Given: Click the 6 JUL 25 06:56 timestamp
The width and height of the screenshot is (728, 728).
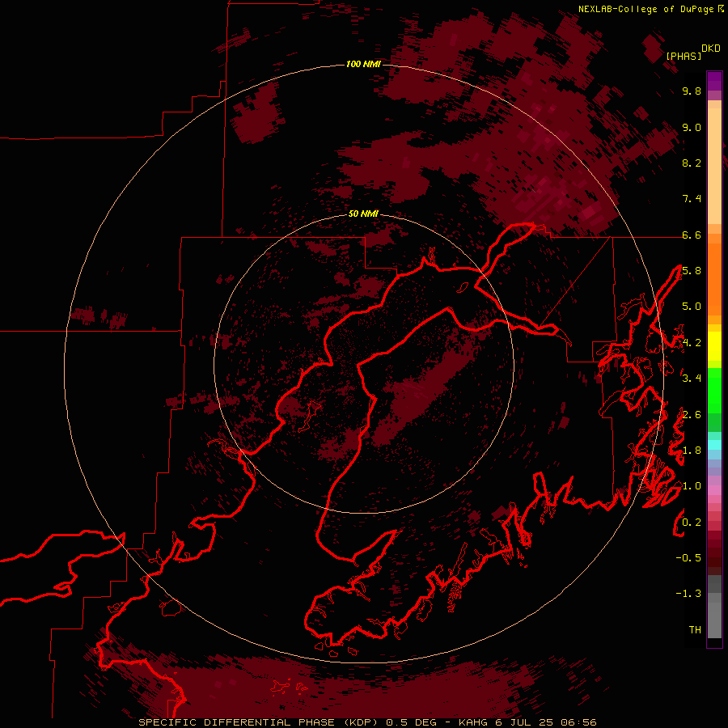Looking at the screenshot, I should click(546, 722).
